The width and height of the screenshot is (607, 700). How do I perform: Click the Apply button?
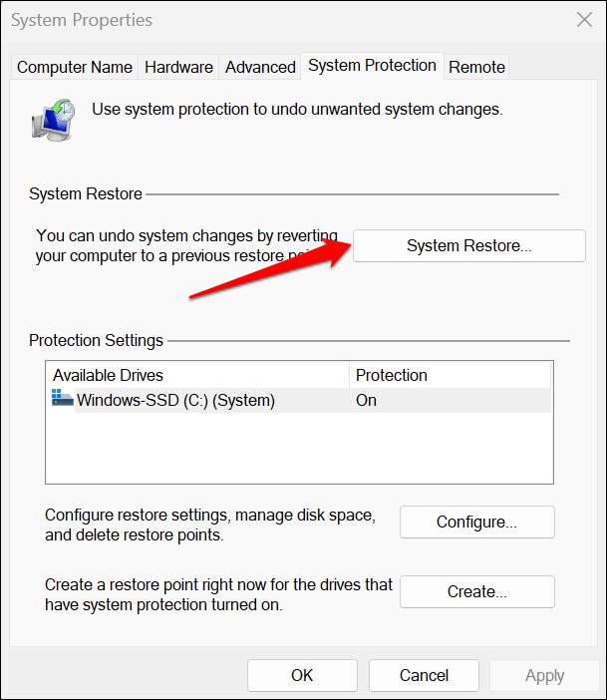coord(544,675)
